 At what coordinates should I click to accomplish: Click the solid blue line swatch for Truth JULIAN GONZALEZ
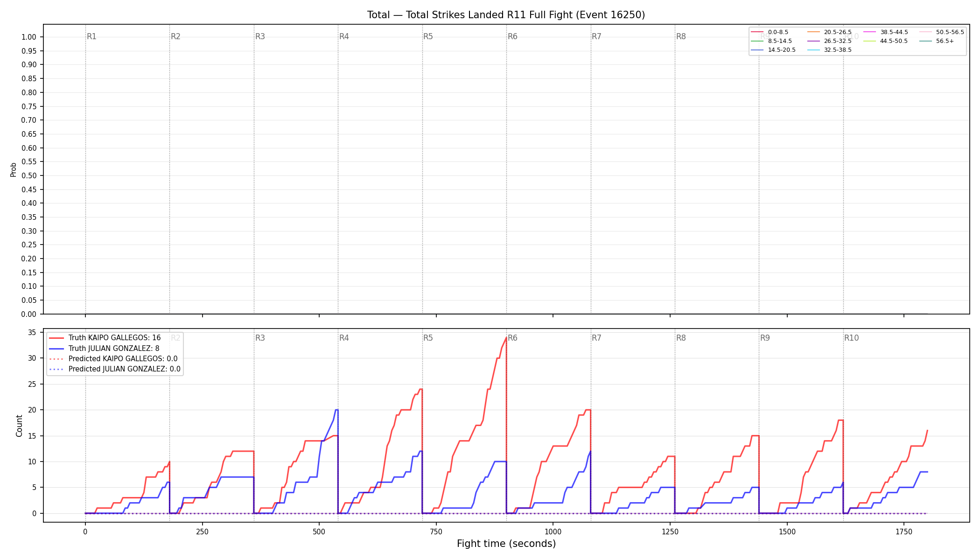pos(56,348)
